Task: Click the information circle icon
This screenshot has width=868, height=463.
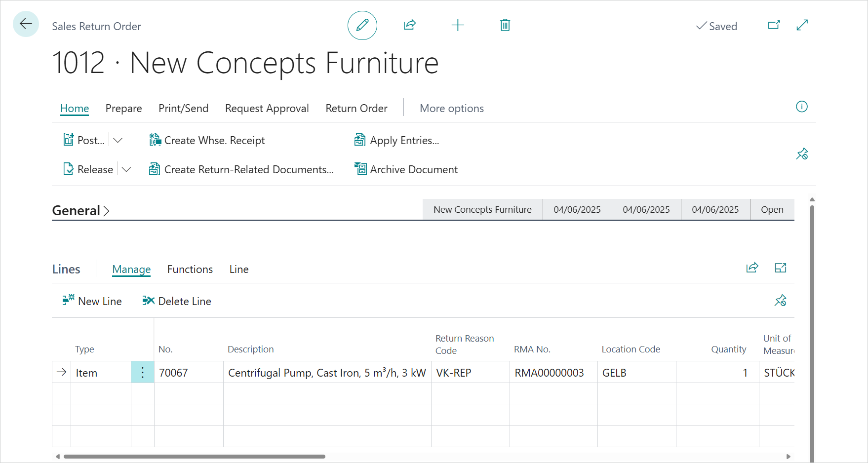Action: [801, 107]
